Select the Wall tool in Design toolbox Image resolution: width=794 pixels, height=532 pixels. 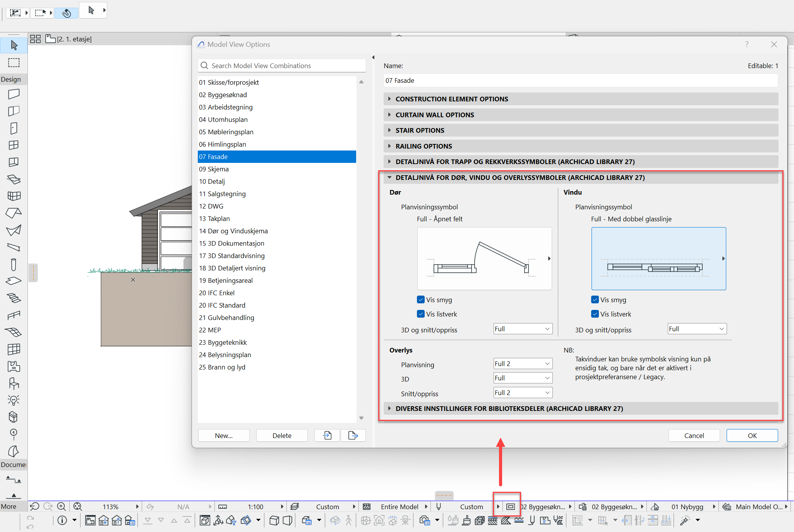pos(14,94)
